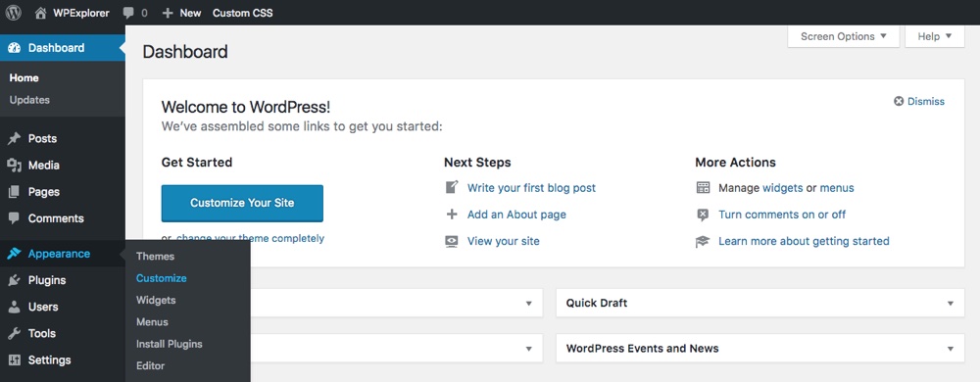This screenshot has height=382, width=980.
Task: Open Custom CSS in admin bar
Action: 242,13
